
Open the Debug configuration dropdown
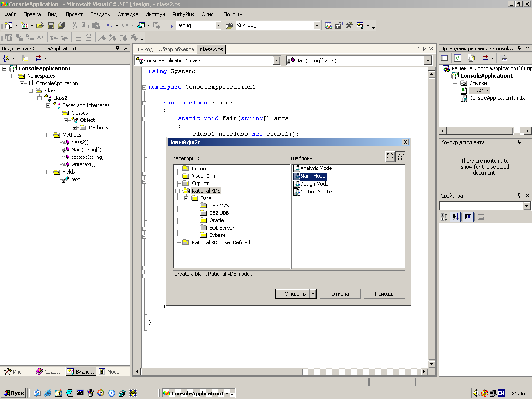click(x=218, y=26)
